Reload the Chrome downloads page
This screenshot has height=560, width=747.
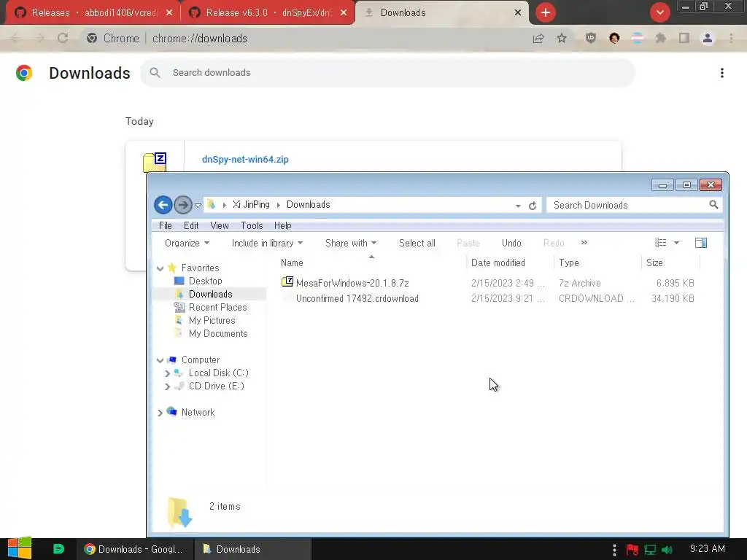point(63,39)
